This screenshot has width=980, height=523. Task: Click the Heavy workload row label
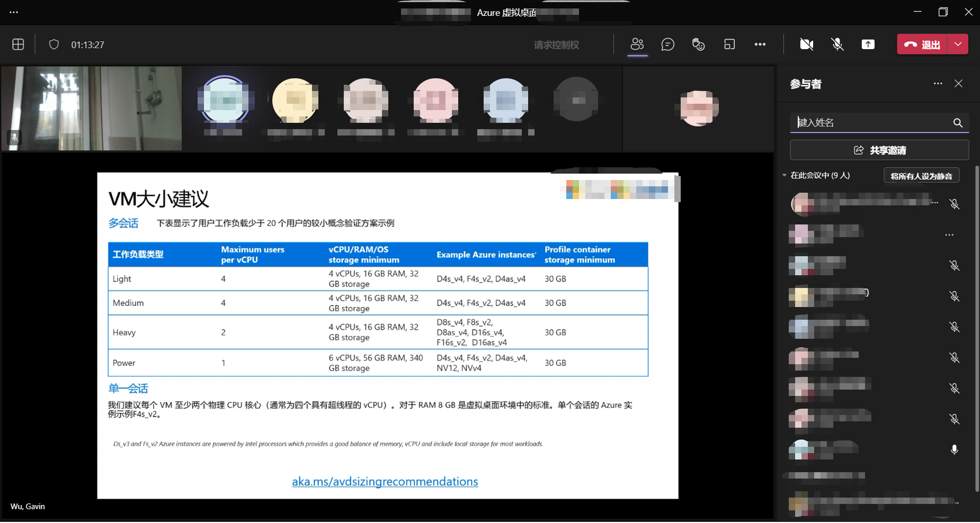click(124, 332)
